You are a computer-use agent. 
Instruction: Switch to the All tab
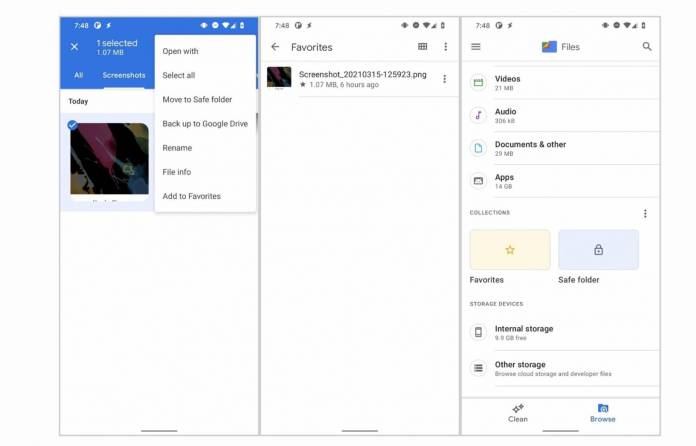[x=79, y=75]
